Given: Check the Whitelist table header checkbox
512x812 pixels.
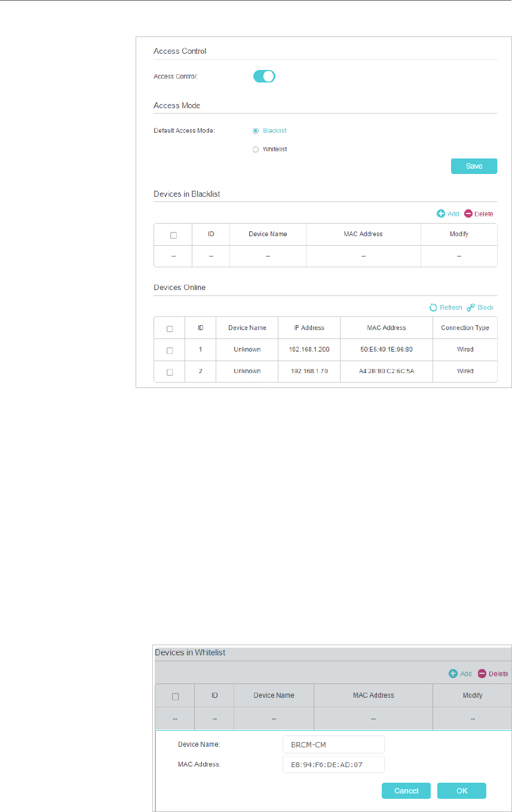Looking at the screenshot, I should coord(175,696).
